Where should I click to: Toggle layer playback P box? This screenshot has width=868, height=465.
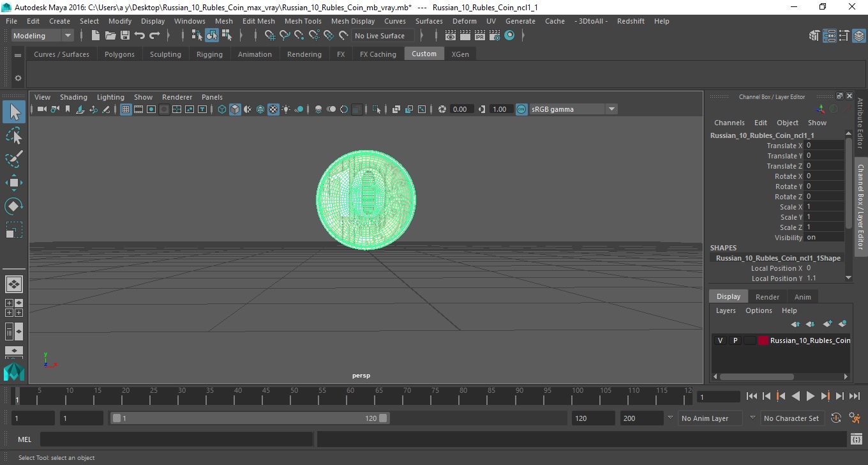[735, 340]
